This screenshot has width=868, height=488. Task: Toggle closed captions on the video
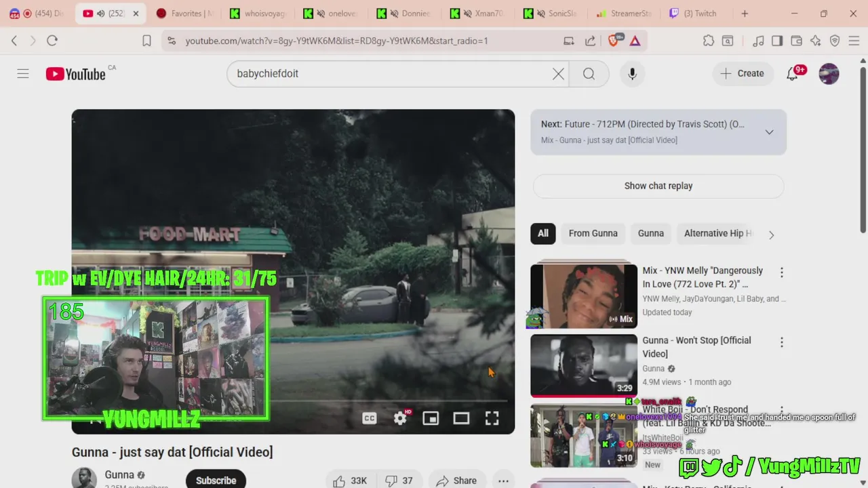370,418
